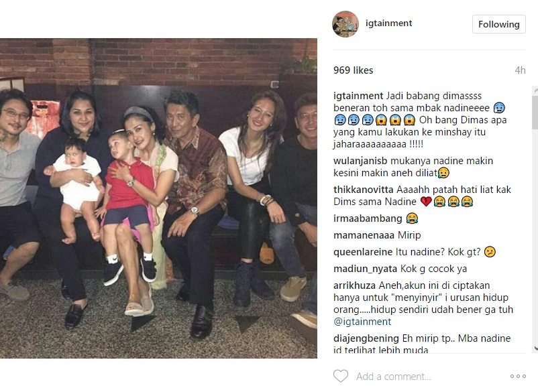Open the igtainment username in the header
This screenshot has height=392, width=538.
pos(389,23)
